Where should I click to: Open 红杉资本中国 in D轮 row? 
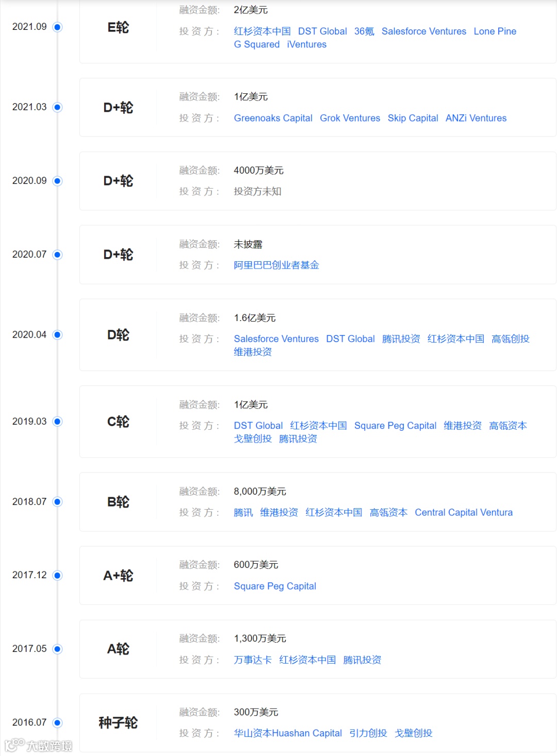(456, 339)
